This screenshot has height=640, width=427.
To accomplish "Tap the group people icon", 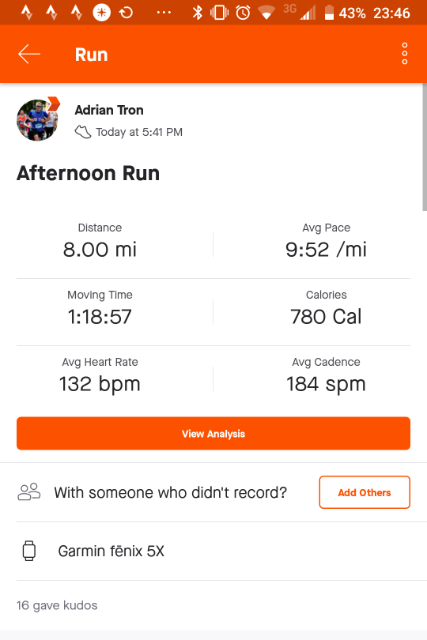I will (29, 492).
